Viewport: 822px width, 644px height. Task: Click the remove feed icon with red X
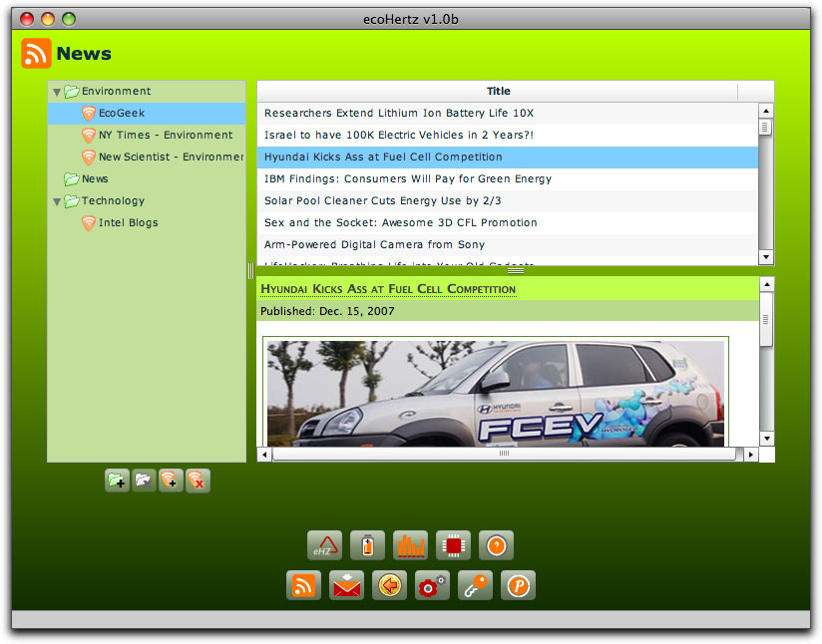[198, 481]
